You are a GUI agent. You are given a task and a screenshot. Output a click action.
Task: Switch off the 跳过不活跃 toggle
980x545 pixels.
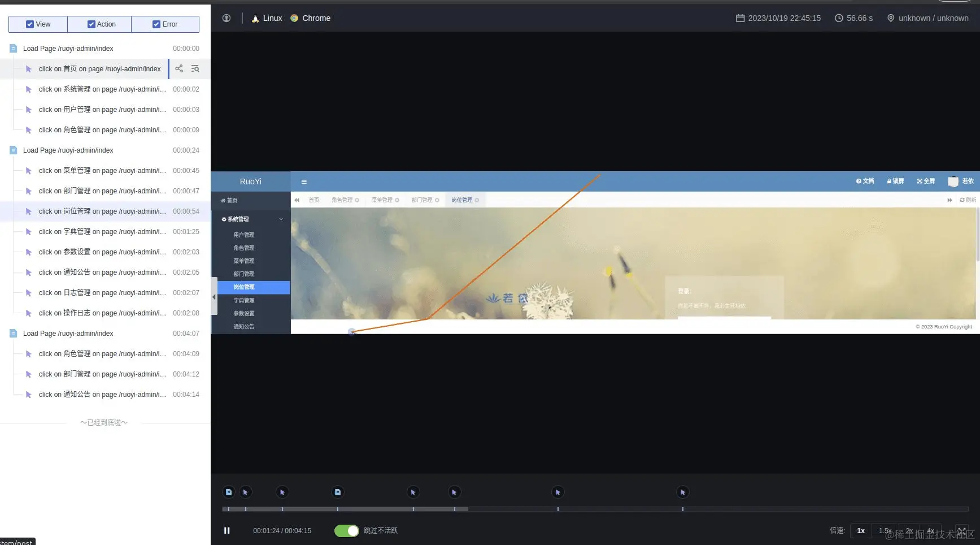click(346, 531)
